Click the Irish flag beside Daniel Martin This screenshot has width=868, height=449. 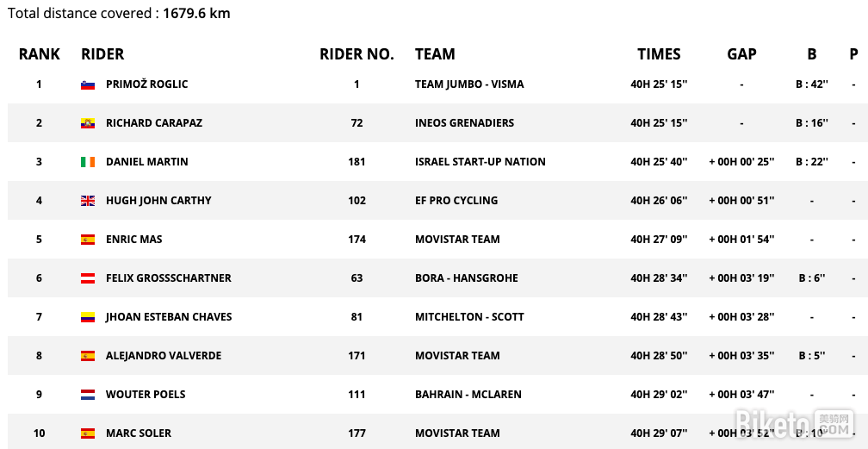pyautogui.click(x=88, y=162)
